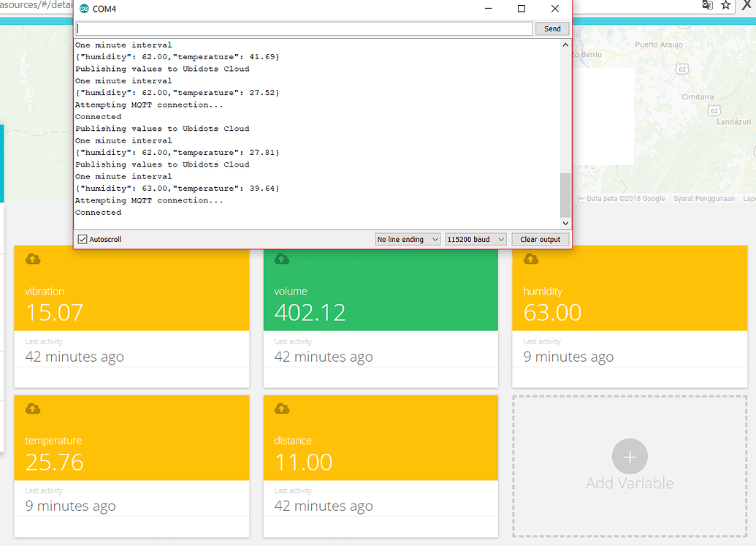Click the Add Variable label
Image resolution: width=756 pixels, height=546 pixels.
630,483
